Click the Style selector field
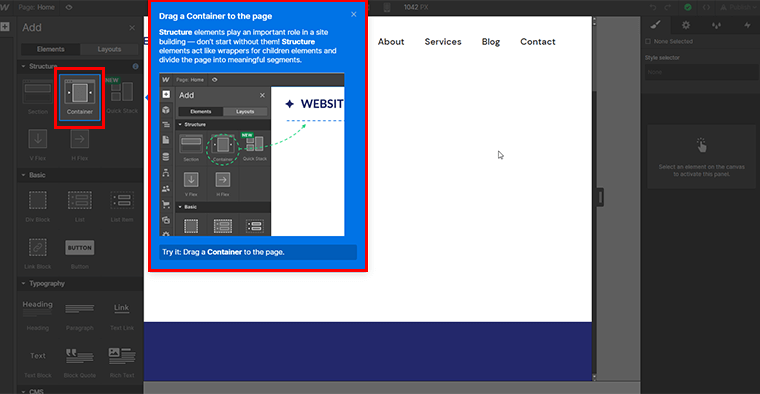Image resolution: width=760 pixels, height=394 pixels. click(701, 72)
